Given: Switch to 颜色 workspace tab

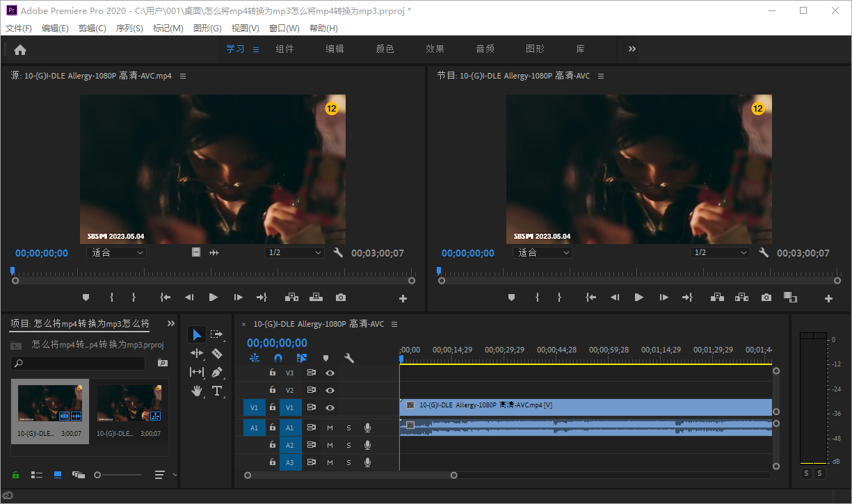Looking at the screenshot, I should (x=385, y=49).
